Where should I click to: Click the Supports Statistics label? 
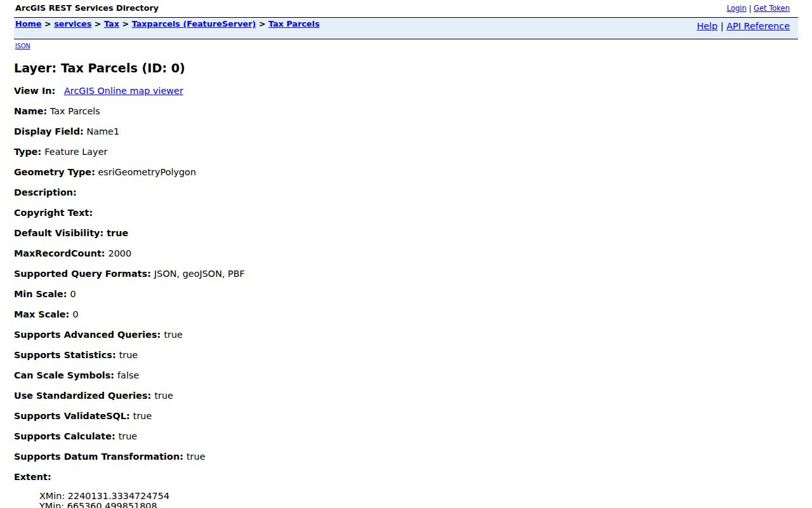click(x=65, y=355)
